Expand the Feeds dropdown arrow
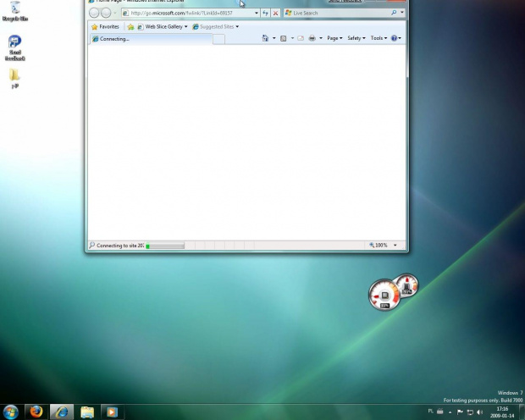Viewport: 525px width, 420px height. [292, 38]
